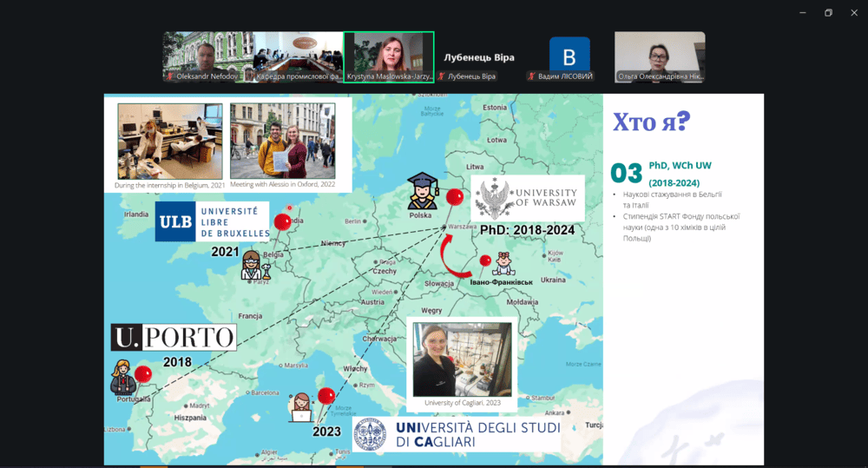
Task: Click the large '03' number on slide
Action: 627,174
